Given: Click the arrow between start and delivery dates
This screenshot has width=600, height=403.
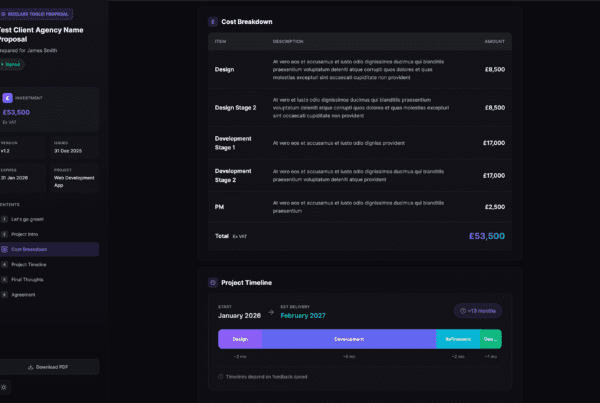Looking at the screenshot, I should 270,314.
